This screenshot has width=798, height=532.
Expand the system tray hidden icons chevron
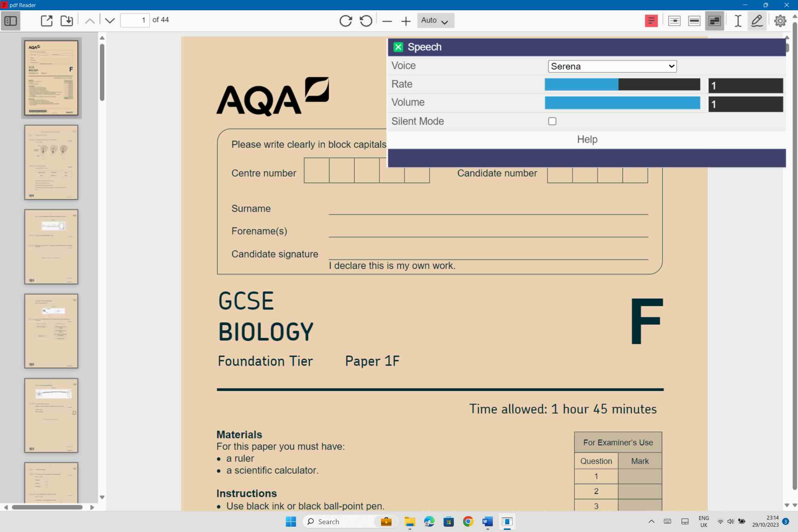point(651,521)
